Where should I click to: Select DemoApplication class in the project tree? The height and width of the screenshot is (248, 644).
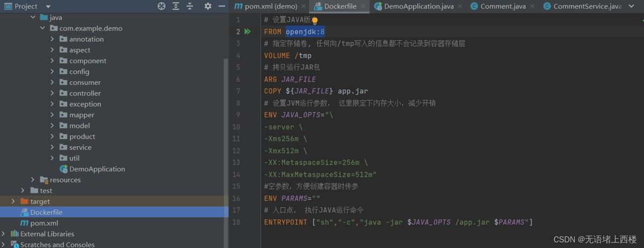tap(97, 169)
